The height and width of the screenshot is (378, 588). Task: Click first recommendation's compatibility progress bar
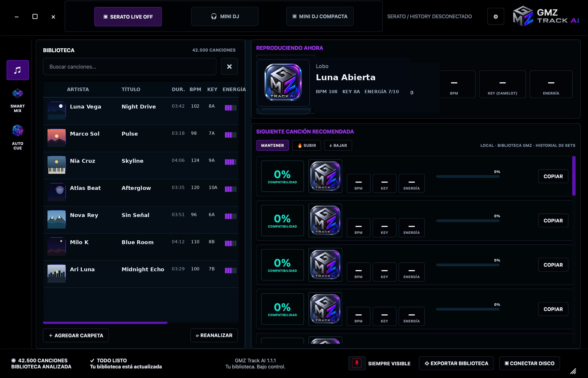[x=468, y=177]
